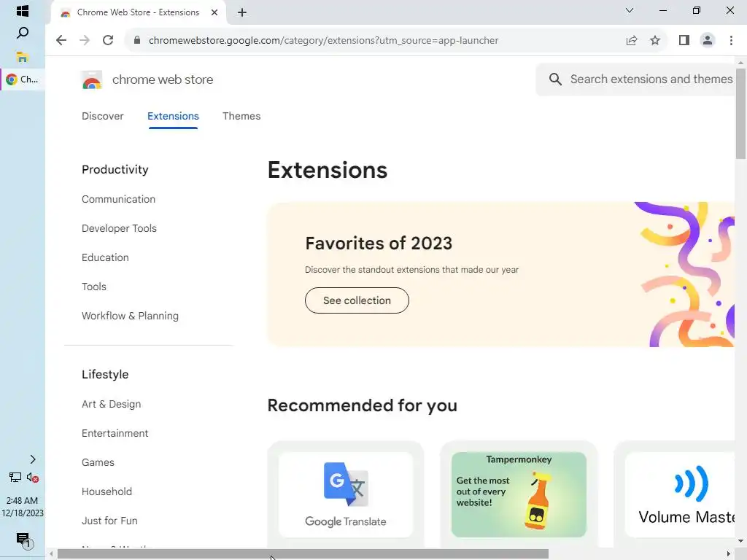Click the vertical scrollbar down arrow
Image resolution: width=747 pixels, height=560 pixels.
click(740, 541)
